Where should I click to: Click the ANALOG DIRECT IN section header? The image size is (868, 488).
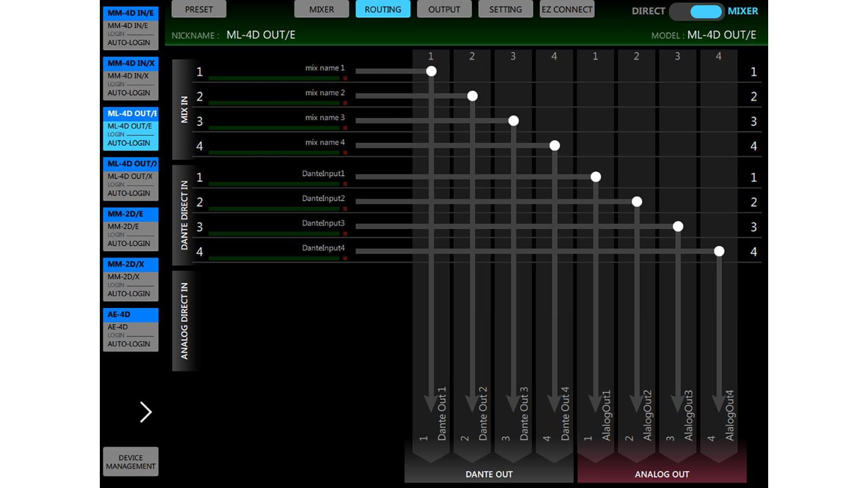(x=184, y=320)
